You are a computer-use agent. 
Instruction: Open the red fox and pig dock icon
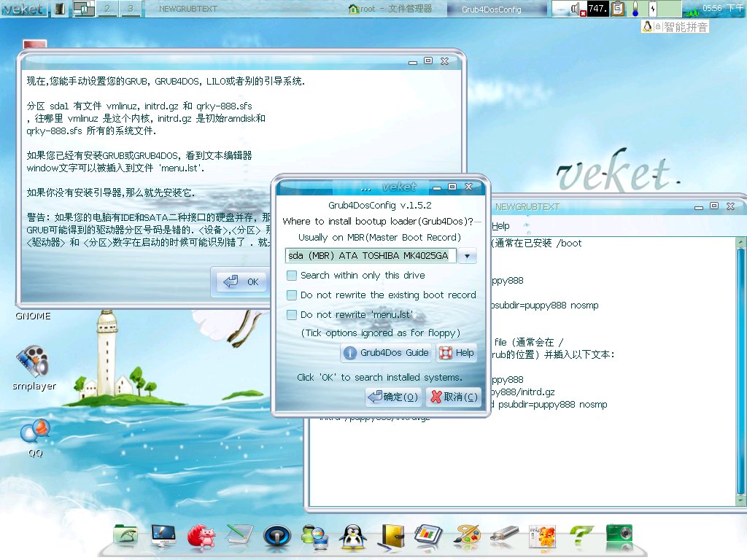(201, 536)
